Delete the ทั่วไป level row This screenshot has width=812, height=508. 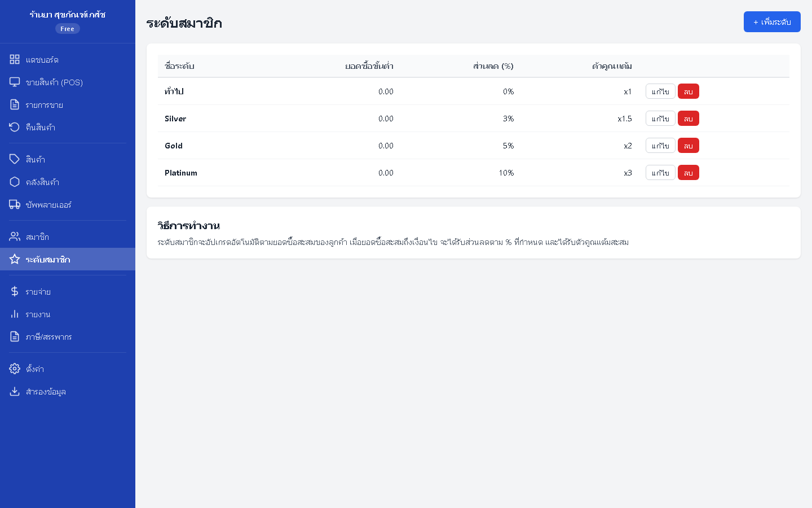(x=688, y=91)
